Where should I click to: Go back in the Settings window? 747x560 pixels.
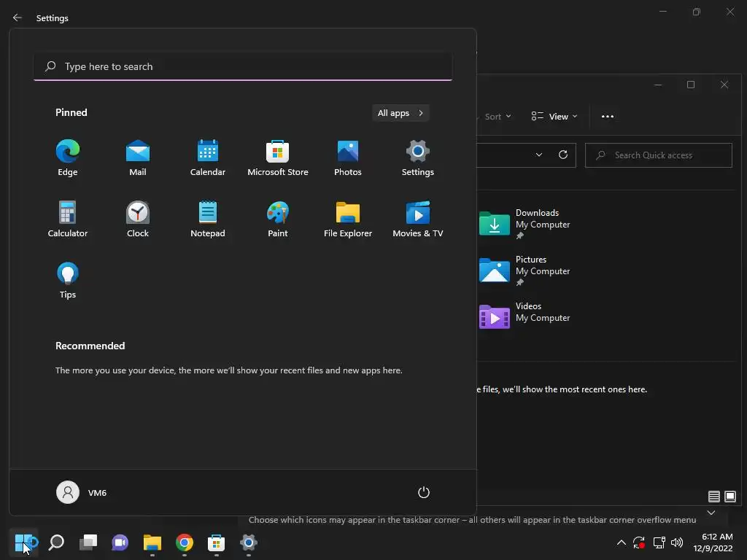(x=18, y=17)
